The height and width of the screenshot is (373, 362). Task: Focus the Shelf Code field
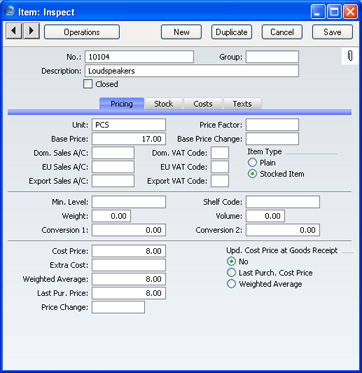click(283, 202)
